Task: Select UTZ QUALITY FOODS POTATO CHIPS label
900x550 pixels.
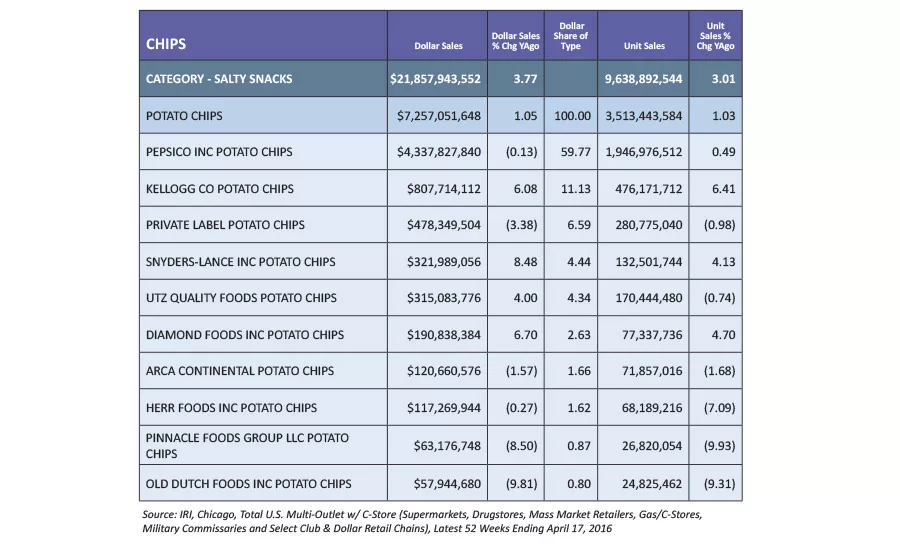Action: pyautogui.click(x=241, y=297)
